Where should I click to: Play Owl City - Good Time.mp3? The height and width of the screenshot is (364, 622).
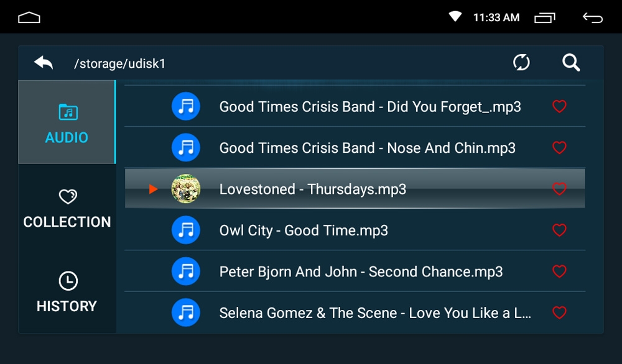tap(304, 230)
